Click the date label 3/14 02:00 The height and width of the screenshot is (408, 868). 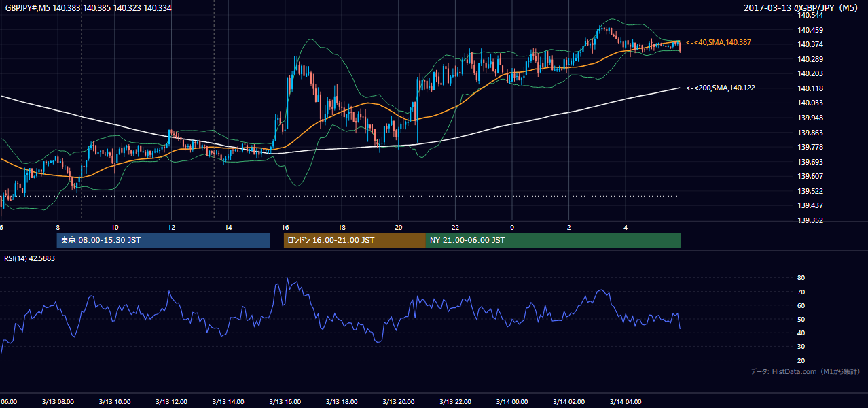(568, 402)
